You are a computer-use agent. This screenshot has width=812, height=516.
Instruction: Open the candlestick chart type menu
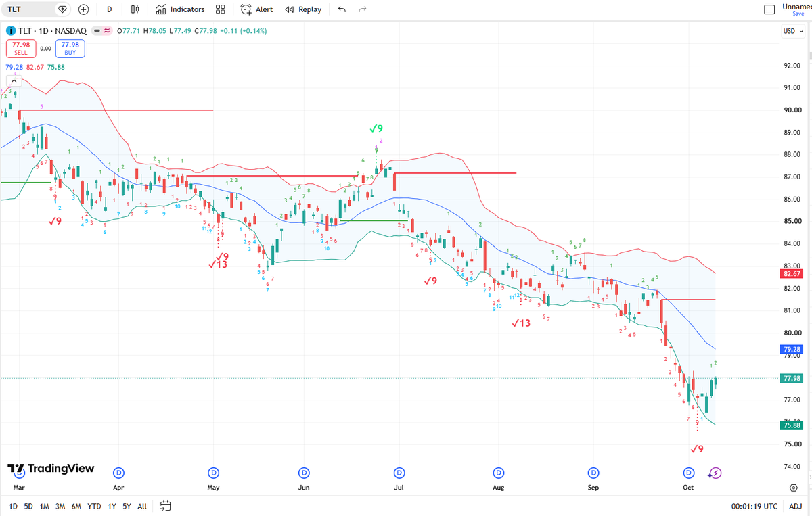[x=135, y=9]
